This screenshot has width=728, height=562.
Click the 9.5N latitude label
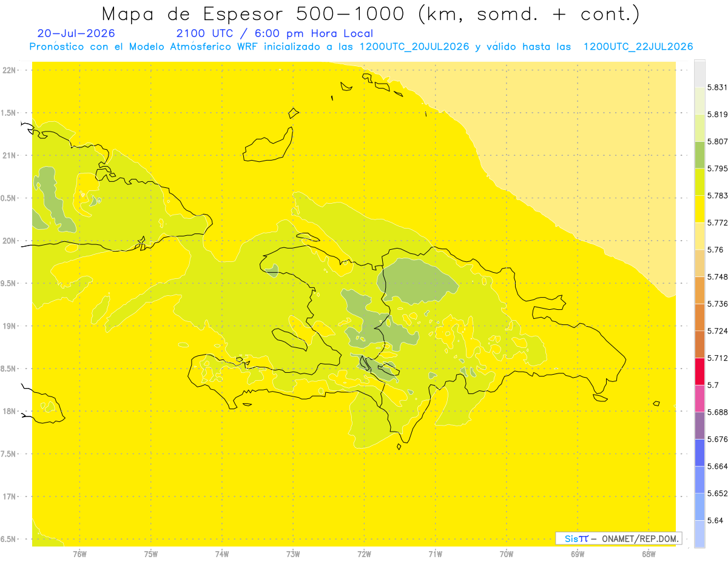(9, 283)
